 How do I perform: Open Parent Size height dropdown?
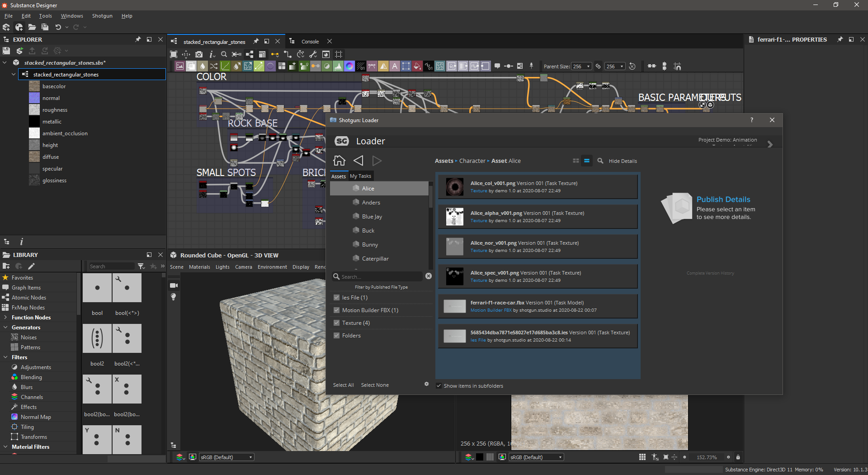pos(615,66)
